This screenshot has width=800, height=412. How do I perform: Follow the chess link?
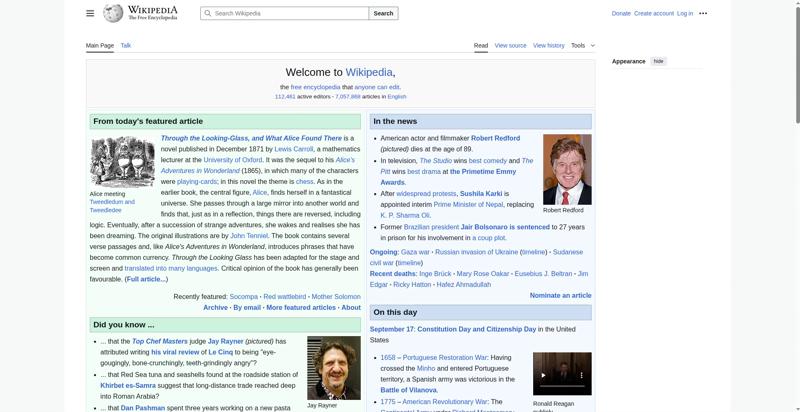(x=305, y=182)
